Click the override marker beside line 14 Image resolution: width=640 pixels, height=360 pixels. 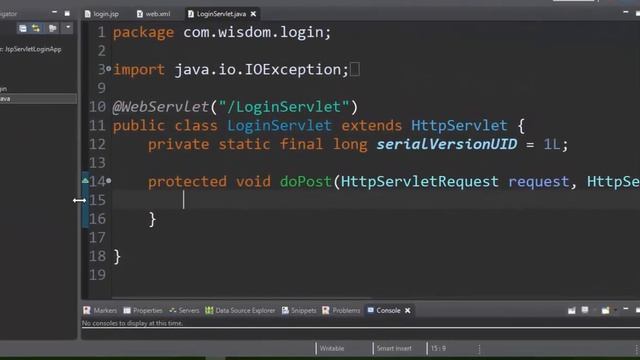(x=85, y=180)
